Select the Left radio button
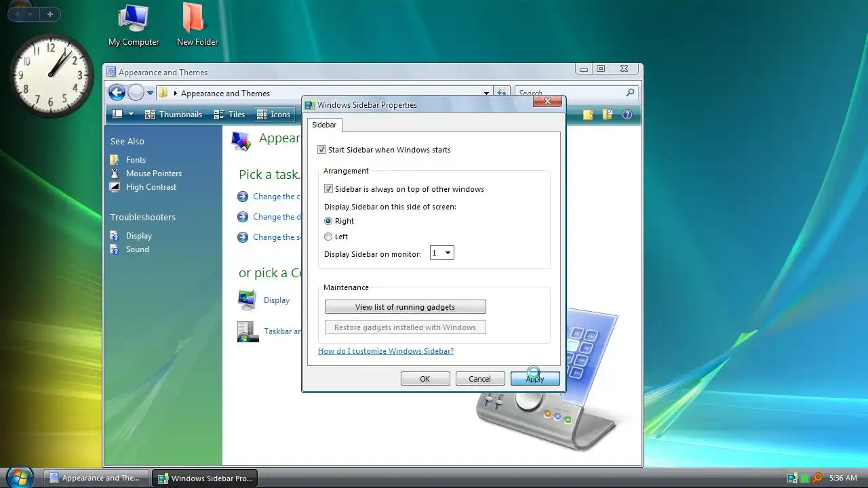Screen dimensions: 868x488 (x=328, y=237)
